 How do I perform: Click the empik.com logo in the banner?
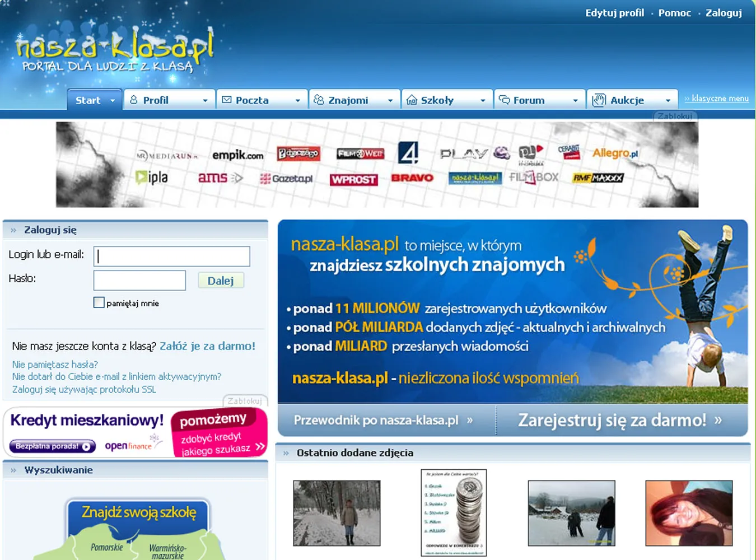click(238, 155)
